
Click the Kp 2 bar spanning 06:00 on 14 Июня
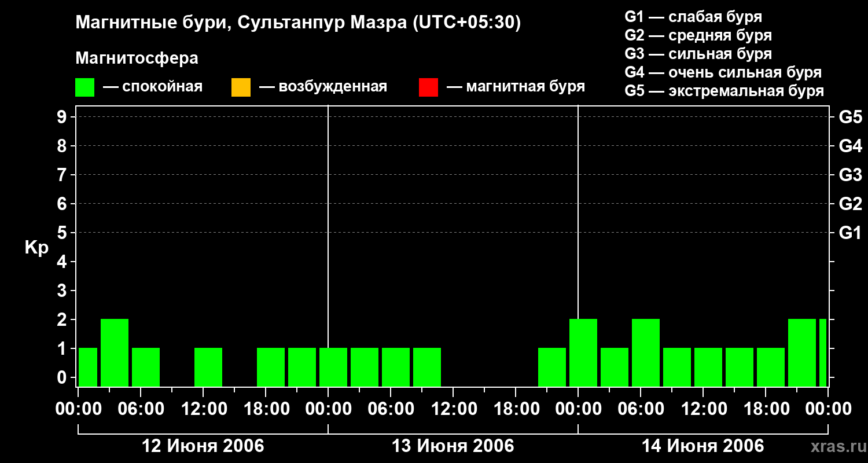pyautogui.click(x=646, y=352)
